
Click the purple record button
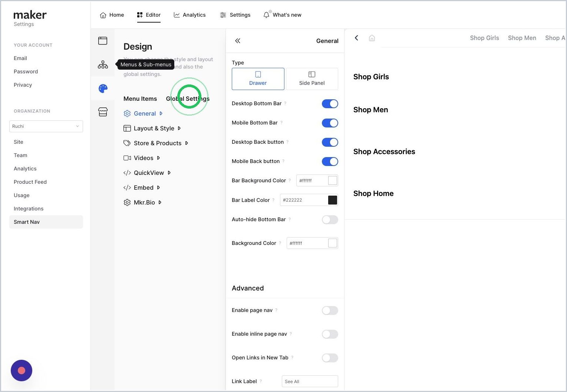pos(22,371)
